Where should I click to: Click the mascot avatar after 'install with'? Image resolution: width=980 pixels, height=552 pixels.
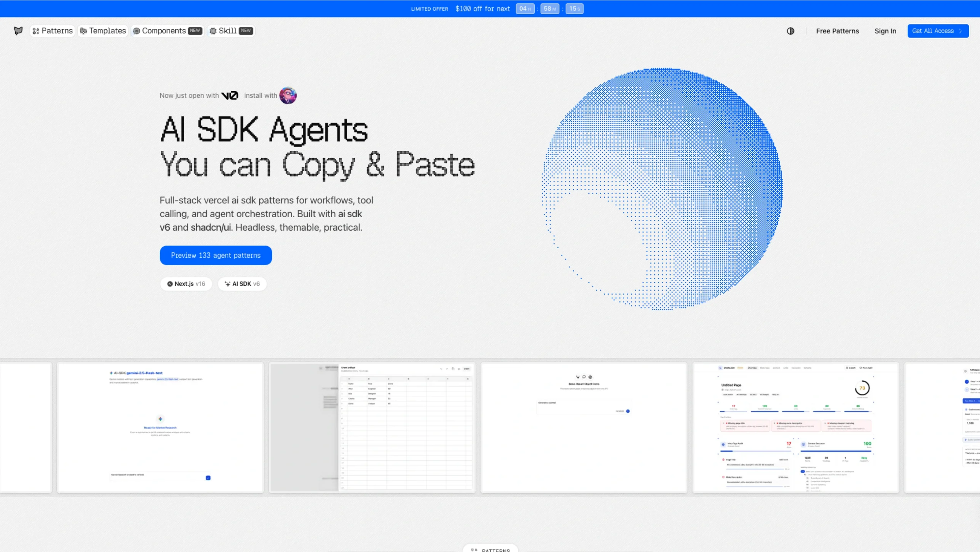click(x=288, y=95)
